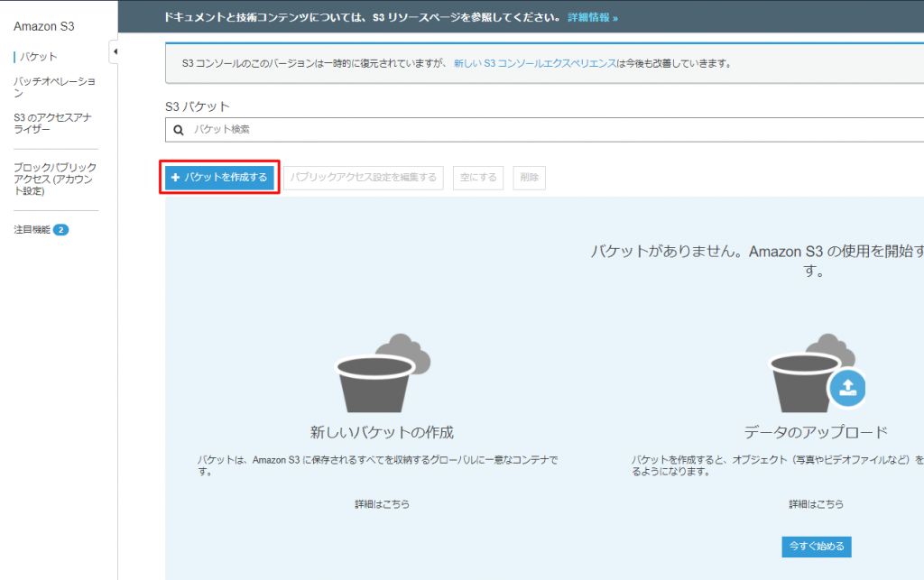Open 詳細情報 » link in the banner
The width and height of the screenshot is (924, 580).
[x=593, y=18]
